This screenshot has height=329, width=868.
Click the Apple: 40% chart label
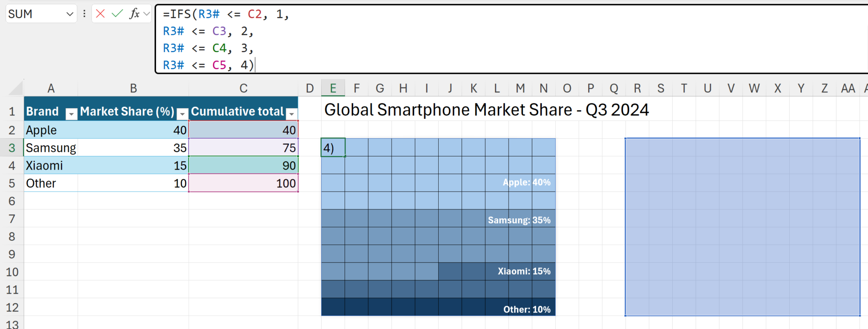[526, 182]
